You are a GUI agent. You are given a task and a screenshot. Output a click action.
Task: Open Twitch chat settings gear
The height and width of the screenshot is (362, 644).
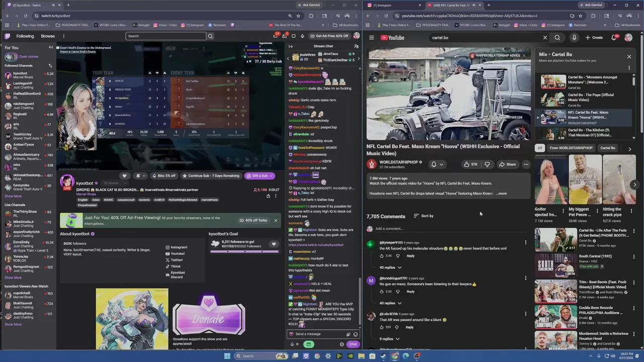(x=342, y=344)
